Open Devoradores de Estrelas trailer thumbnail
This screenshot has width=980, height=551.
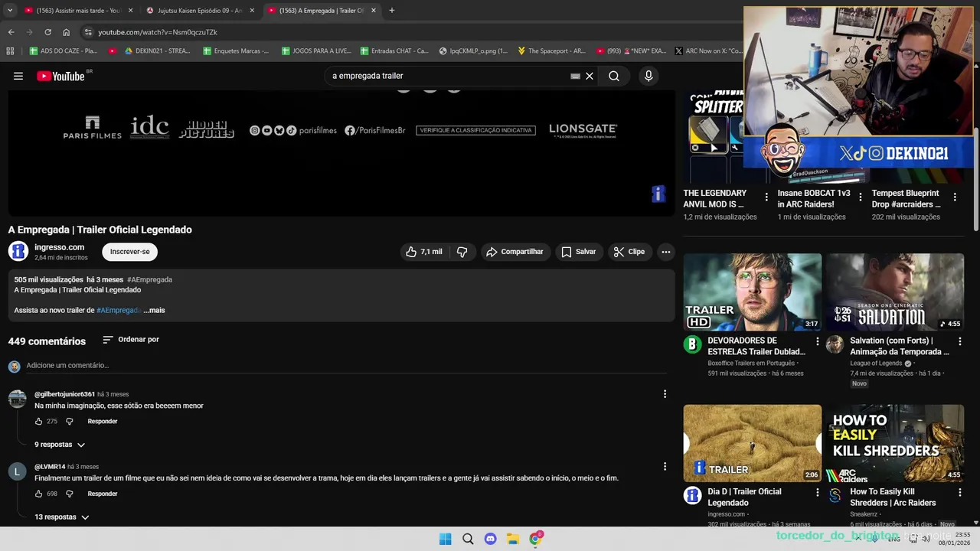(x=753, y=292)
